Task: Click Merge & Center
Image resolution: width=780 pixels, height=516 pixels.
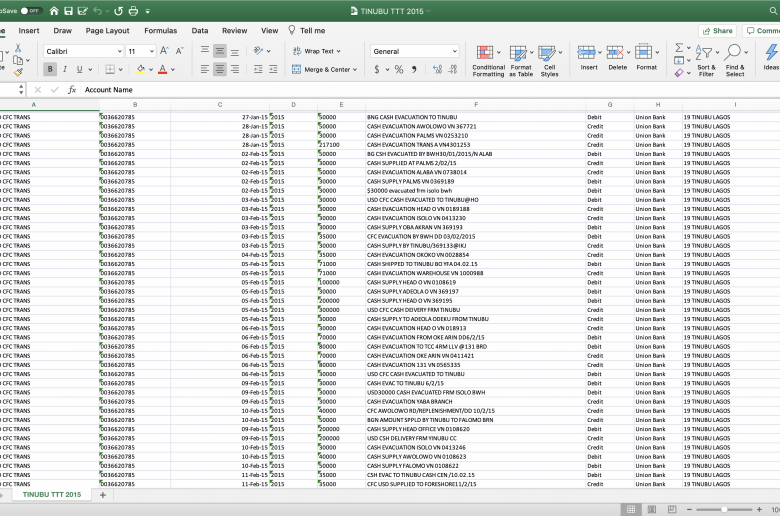Action: click(324, 70)
